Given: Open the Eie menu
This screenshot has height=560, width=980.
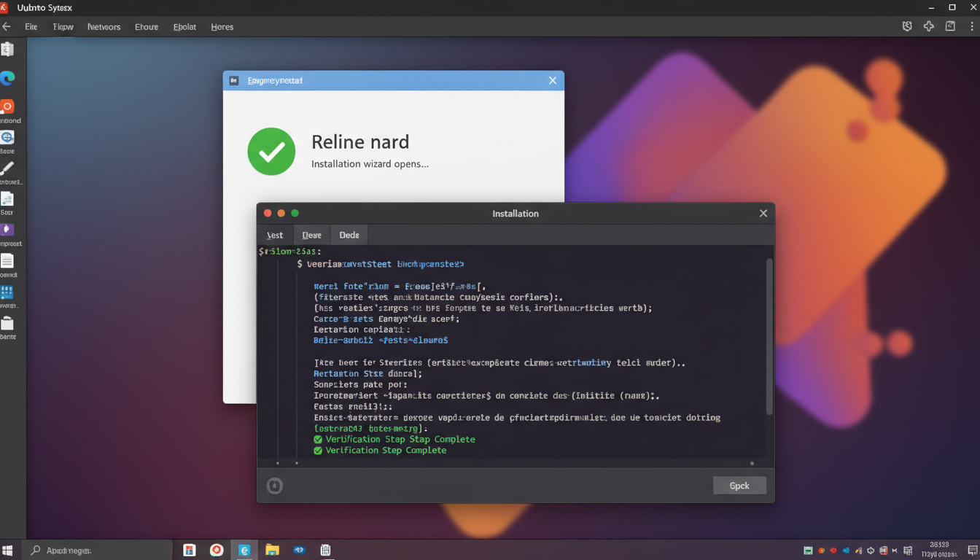Looking at the screenshot, I should [x=31, y=27].
